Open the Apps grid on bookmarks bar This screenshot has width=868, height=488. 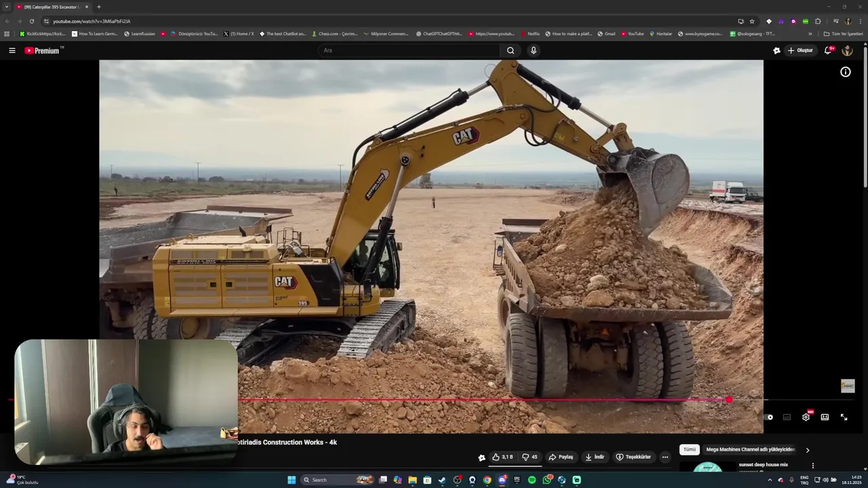(7, 34)
